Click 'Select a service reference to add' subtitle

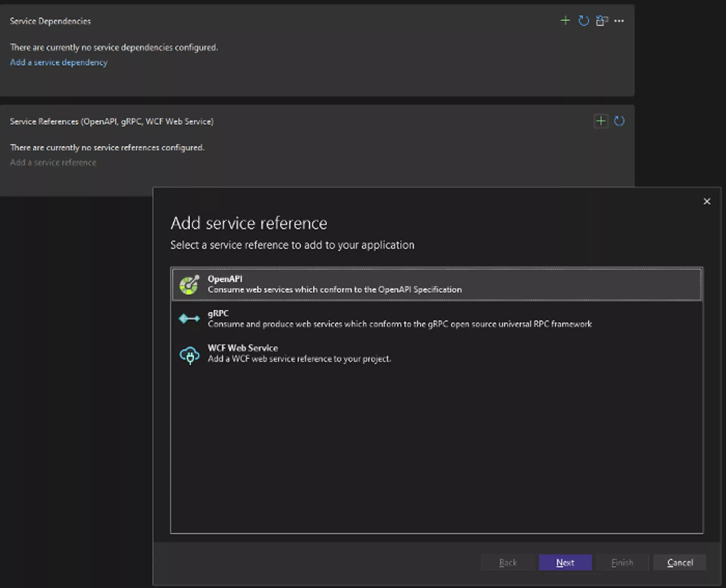pyautogui.click(x=292, y=245)
